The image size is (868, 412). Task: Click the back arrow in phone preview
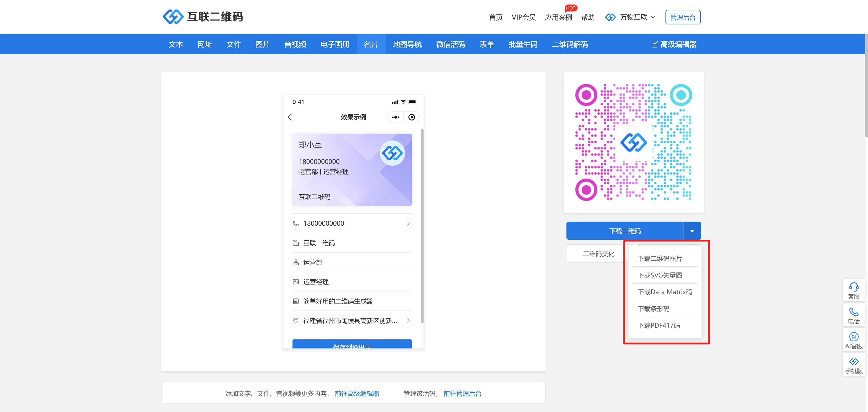point(290,117)
